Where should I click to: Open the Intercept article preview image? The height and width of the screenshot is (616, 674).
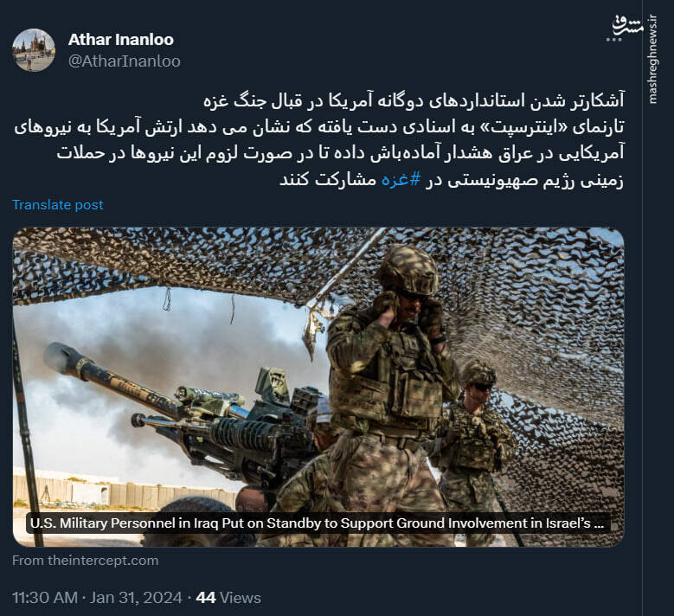click(318, 387)
